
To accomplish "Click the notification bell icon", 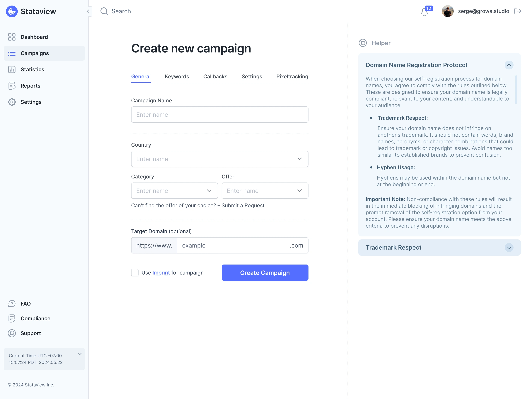I will pyautogui.click(x=424, y=11).
